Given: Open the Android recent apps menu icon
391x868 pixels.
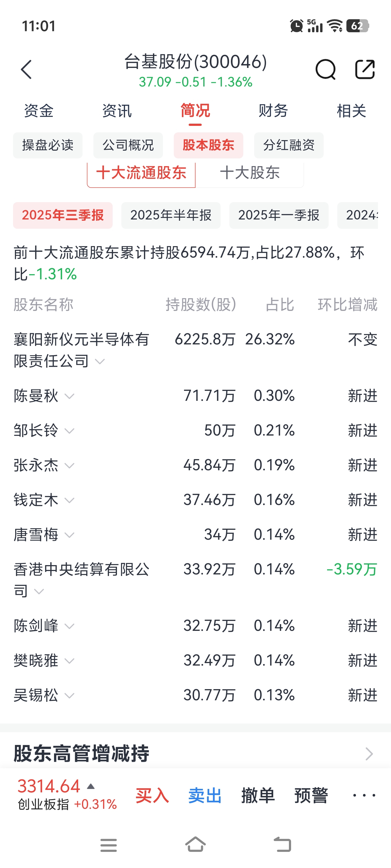Looking at the screenshot, I should (x=109, y=845).
